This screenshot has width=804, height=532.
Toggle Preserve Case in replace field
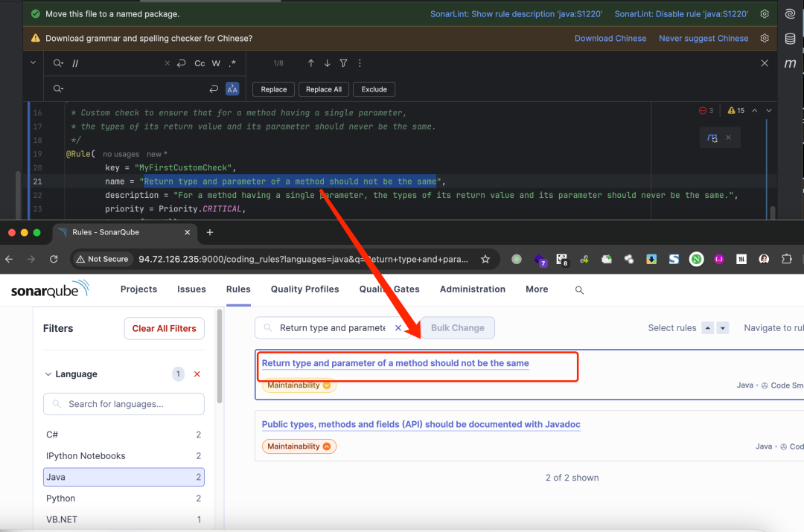tap(232, 89)
